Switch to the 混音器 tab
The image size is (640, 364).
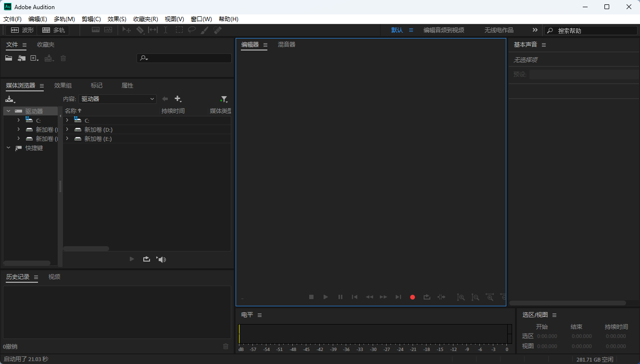tap(287, 44)
